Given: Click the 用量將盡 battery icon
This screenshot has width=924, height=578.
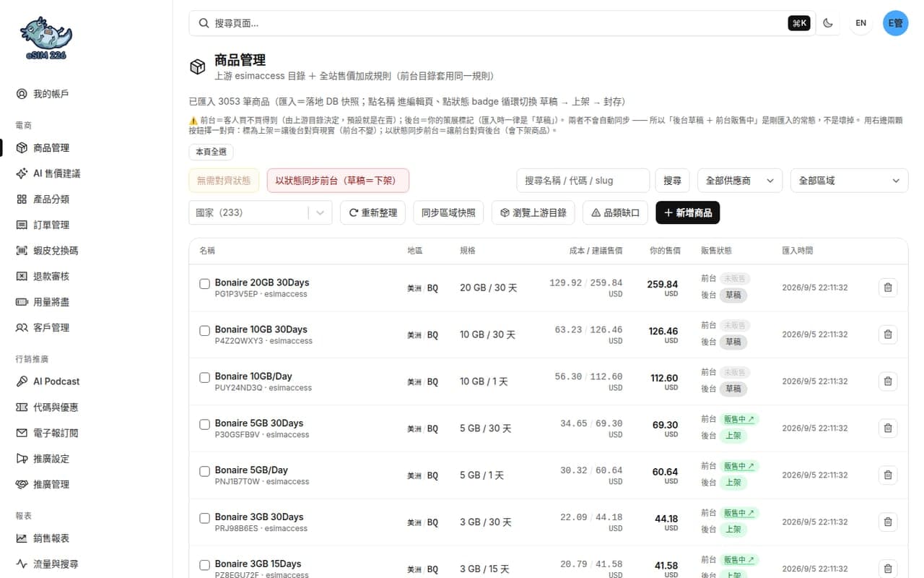Looking at the screenshot, I should click(x=22, y=302).
